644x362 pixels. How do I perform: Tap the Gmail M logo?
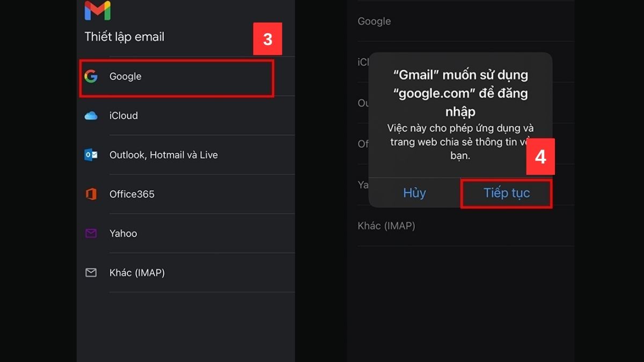(x=98, y=10)
